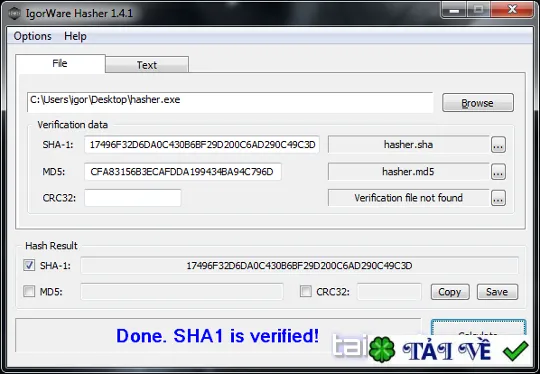Click the Calculate button

coord(478,328)
